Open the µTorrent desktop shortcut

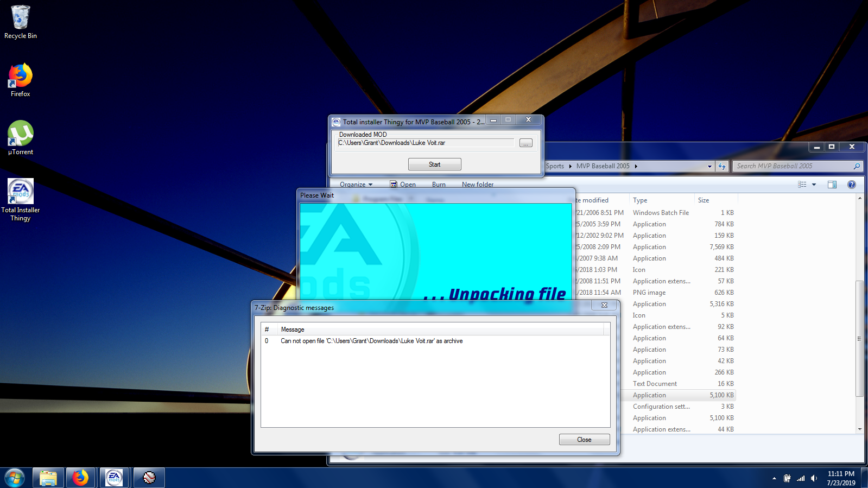point(21,138)
